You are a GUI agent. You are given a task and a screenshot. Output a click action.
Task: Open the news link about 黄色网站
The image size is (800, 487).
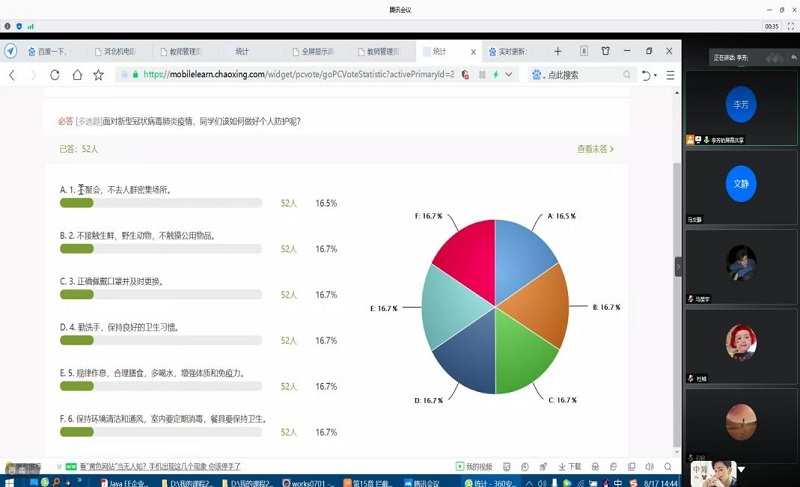[160, 467]
